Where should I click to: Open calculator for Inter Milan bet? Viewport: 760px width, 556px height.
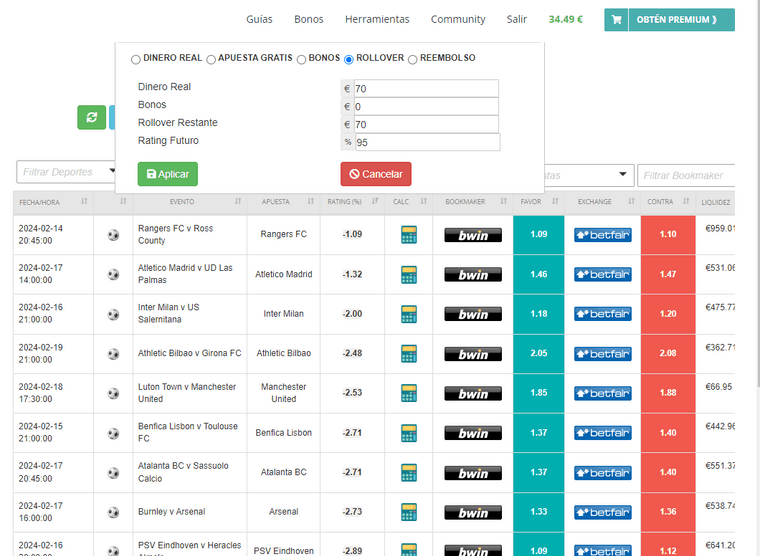(408, 314)
